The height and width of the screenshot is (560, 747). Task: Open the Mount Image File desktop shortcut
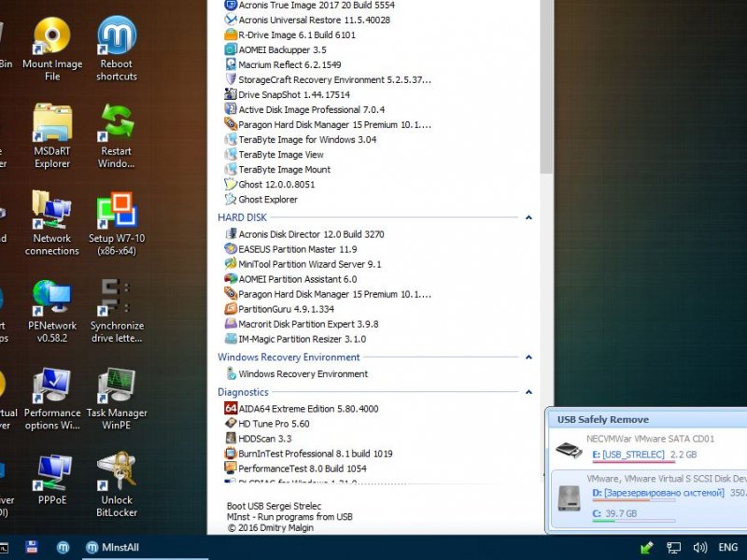point(52,49)
